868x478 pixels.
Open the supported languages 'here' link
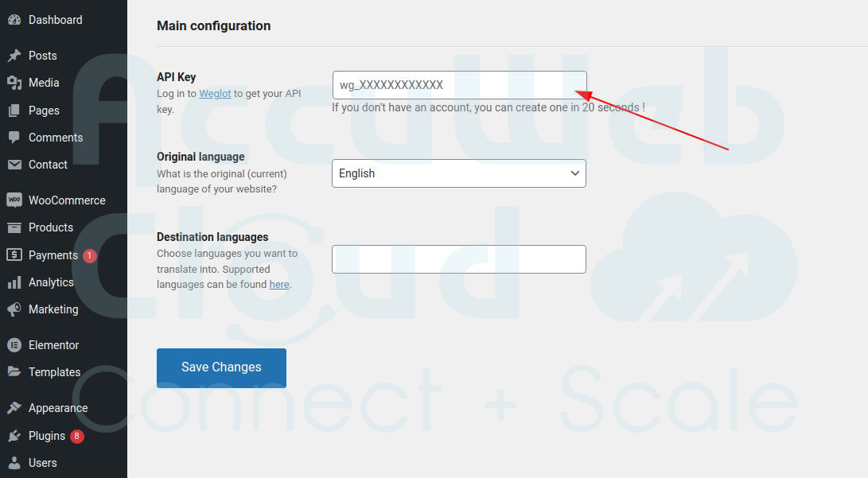(x=279, y=284)
